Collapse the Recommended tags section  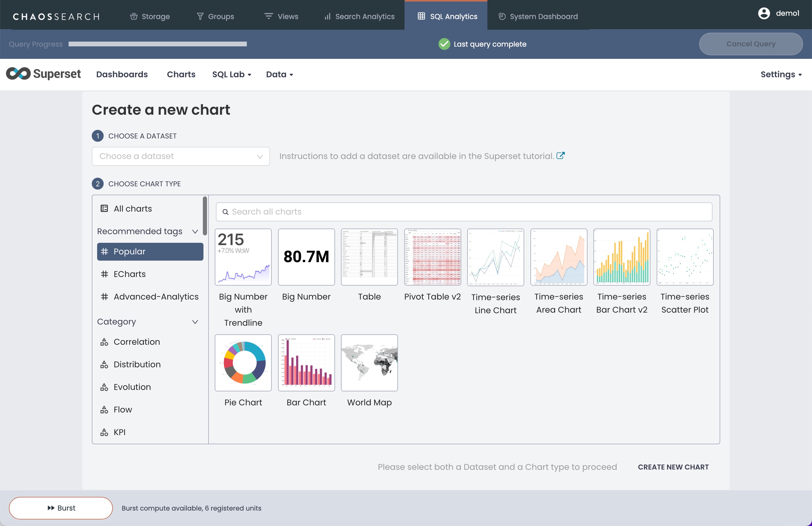[195, 231]
